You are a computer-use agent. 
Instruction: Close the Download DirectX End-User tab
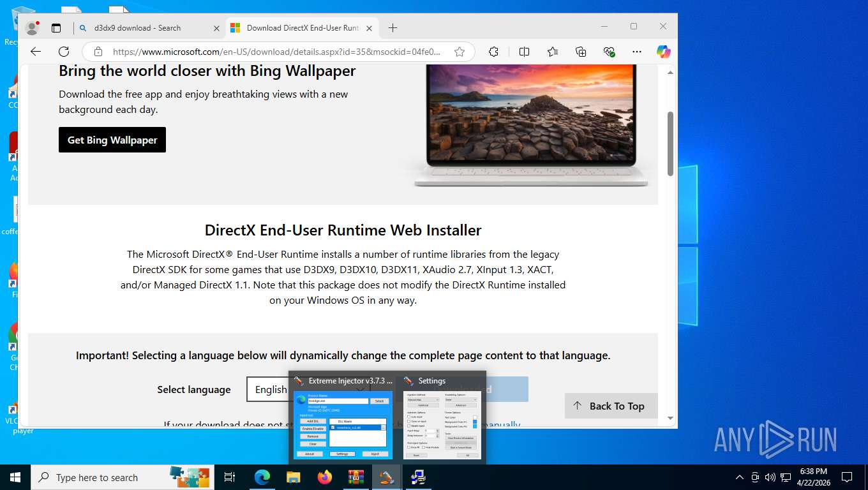click(370, 28)
